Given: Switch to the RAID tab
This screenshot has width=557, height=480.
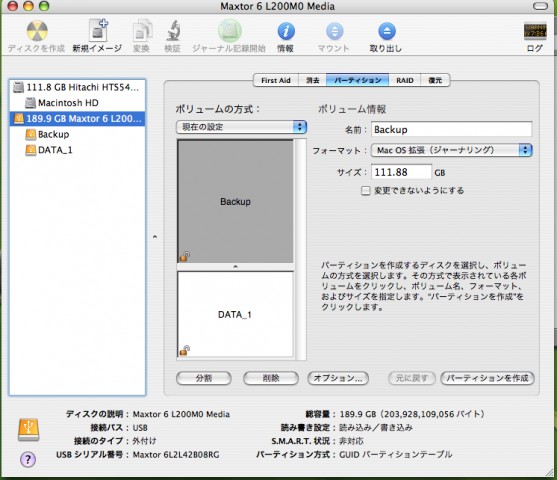Looking at the screenshot, I should point(405,80).
